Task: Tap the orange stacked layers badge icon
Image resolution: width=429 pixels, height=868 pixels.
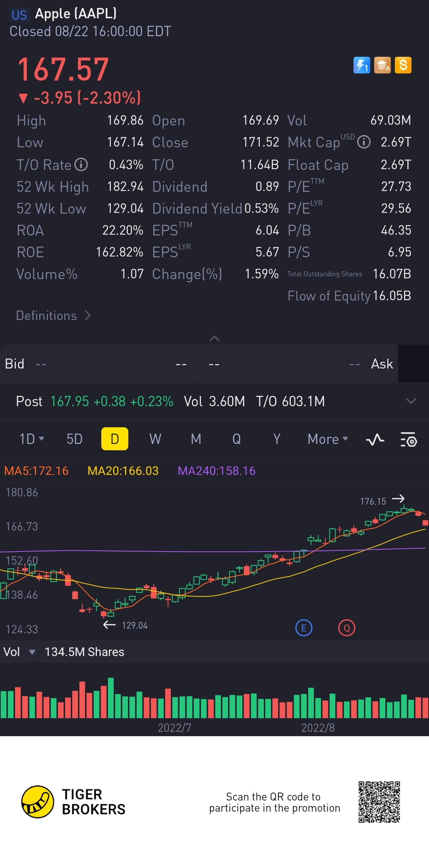Action: [382, 65]
